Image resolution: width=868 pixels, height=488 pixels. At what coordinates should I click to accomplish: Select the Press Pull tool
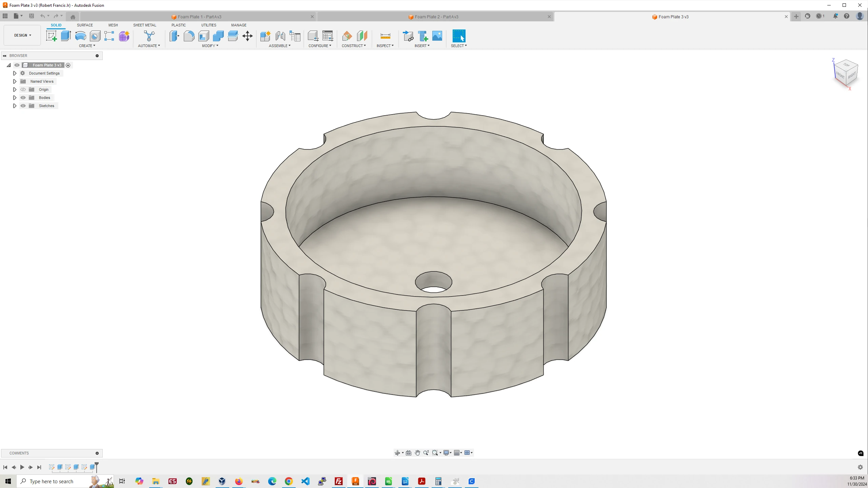click(174, 36)
